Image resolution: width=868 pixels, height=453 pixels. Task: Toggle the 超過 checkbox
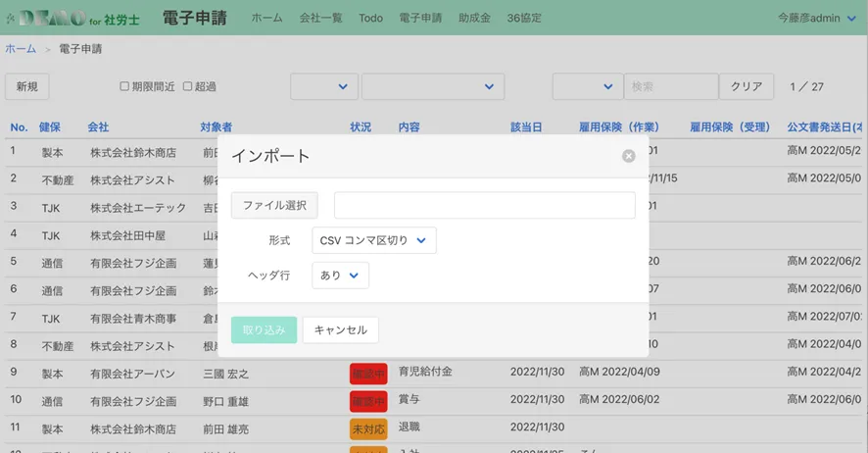coord(188,86)
